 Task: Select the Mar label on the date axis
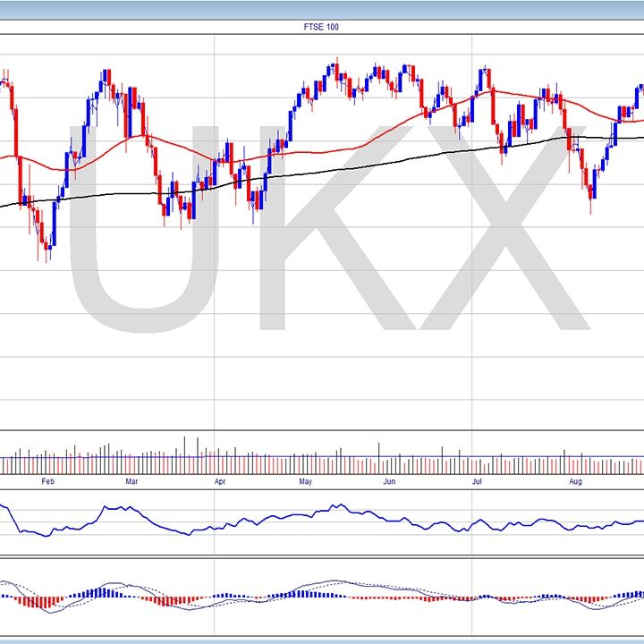131,482
